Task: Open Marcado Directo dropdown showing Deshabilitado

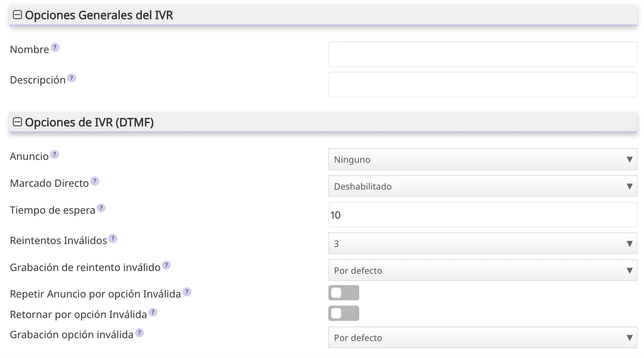Action: (482, 186)
